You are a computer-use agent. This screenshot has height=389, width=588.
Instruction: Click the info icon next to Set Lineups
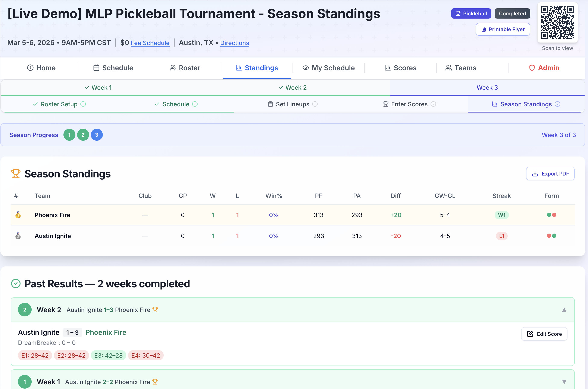[x=315, y=104]
